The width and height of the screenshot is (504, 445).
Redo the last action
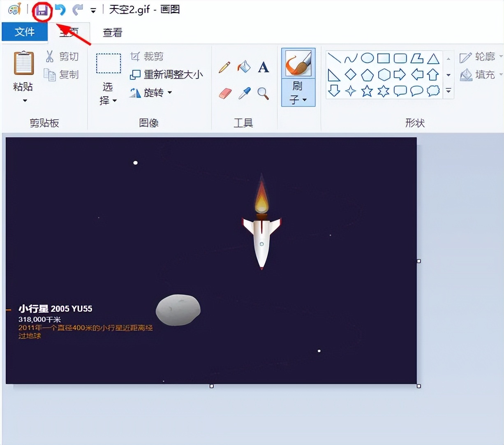[77, 10]
